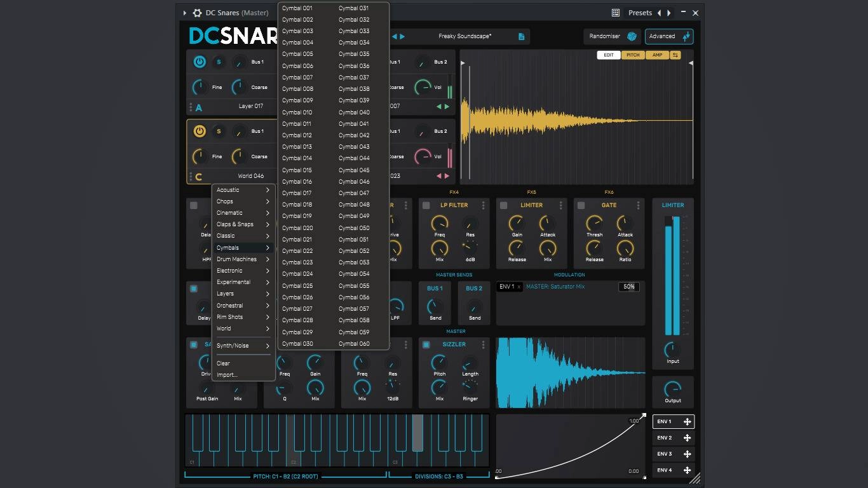
Task: Click the ENV 1 move icon
Action: coord(687,421)
